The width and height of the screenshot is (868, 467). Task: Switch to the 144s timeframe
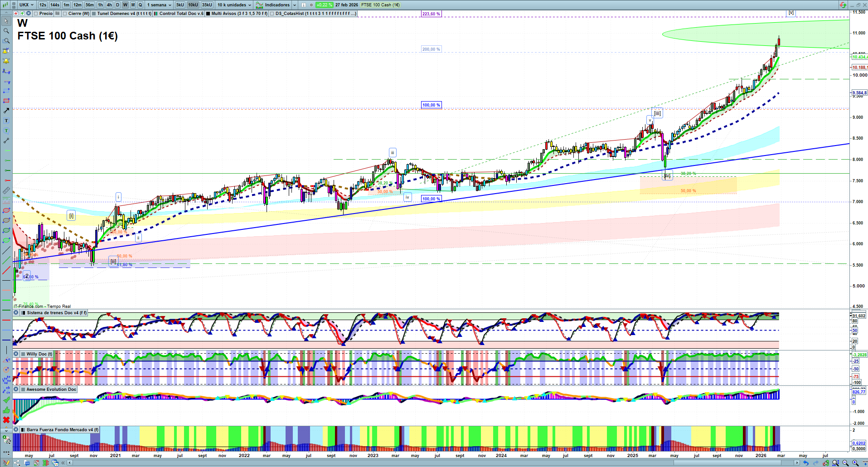point(55,5)
